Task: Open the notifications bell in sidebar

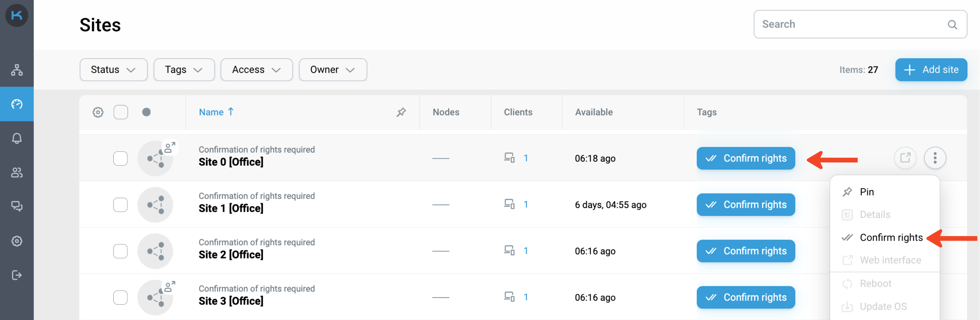Action: tap(17, 138)
